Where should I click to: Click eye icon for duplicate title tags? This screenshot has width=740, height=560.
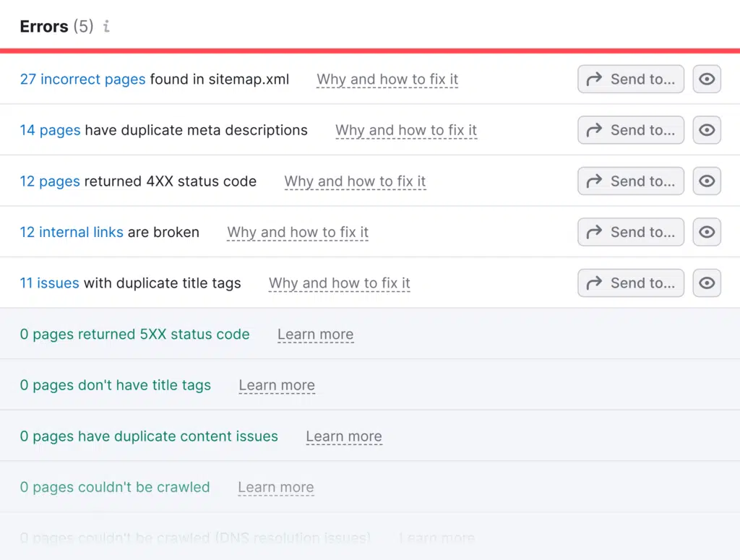tap(707, 283)
